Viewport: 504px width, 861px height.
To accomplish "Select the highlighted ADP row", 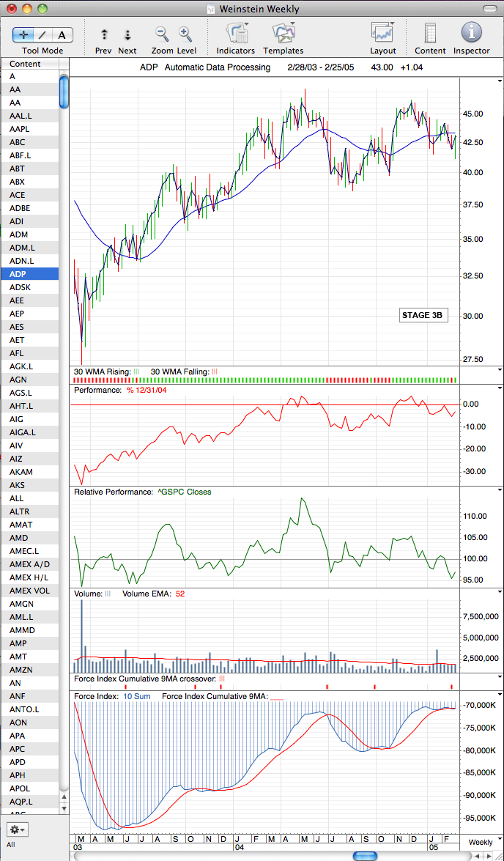I will (29, 274).
